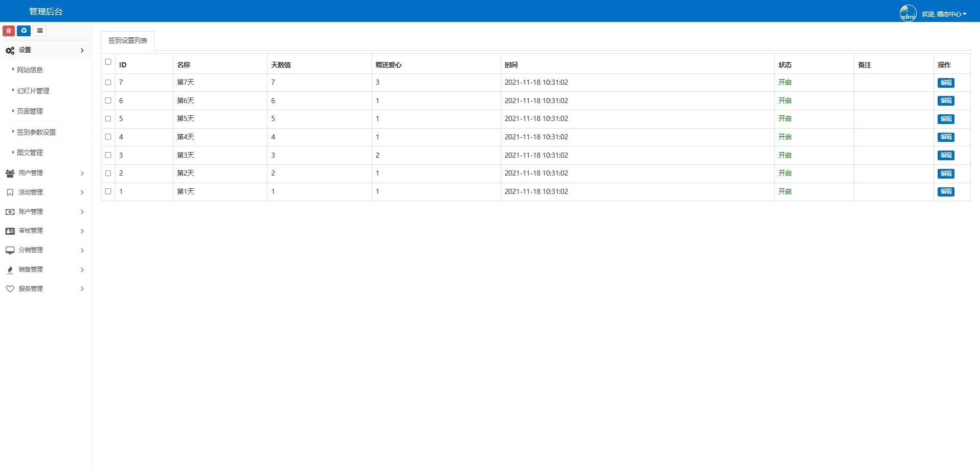Edit the 第4天 sign-in setting
980x469 pixels.
click(x=946, y=137)
